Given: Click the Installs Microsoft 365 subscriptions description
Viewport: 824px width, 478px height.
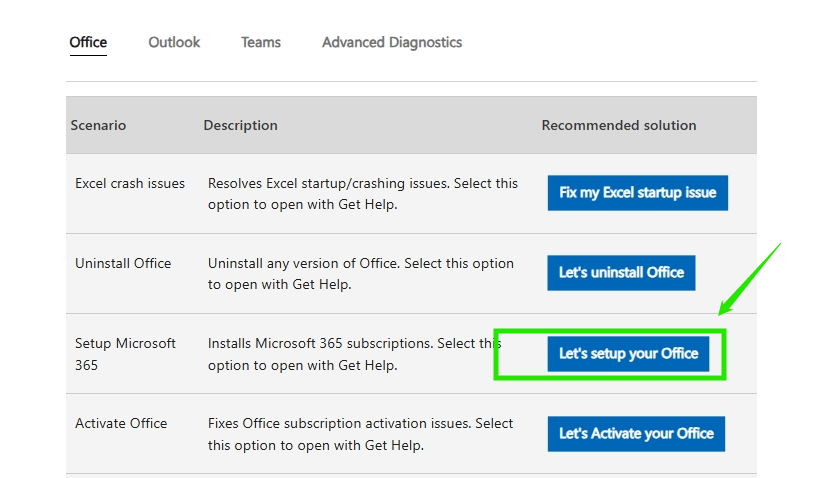Looking at the screenshot, I should [350, 354].
